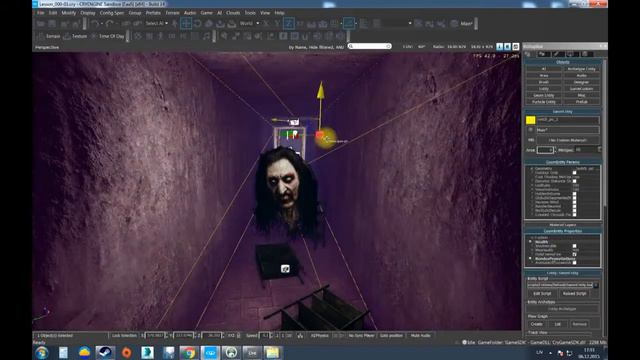This screenshot has width=640, height=360.
Task: Open the Windows Start menu
Action: tap(42, 353)
